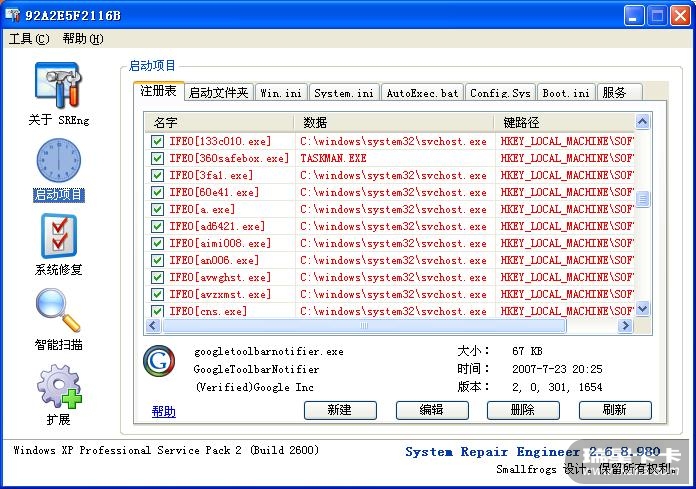Viewport: 696px width, 489px height.
Task: Minimize the 92A2E5F2116B window
Action: pos(633,16)
